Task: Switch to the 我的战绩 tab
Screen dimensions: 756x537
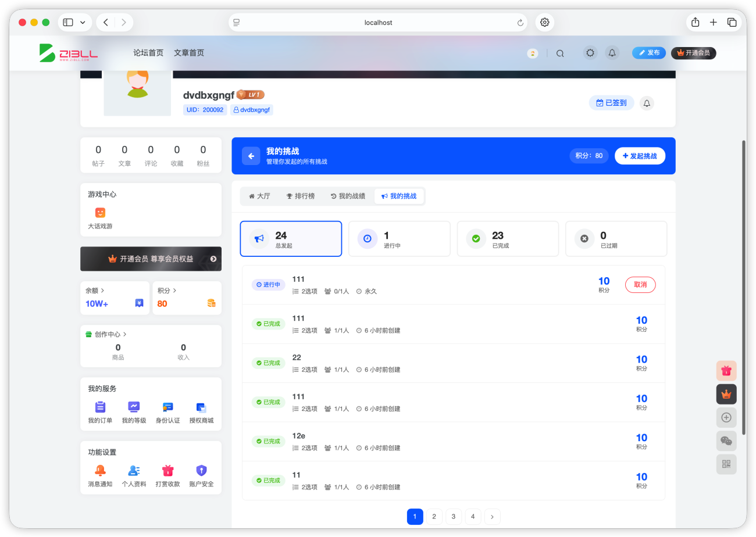Action: click(348, 196)
